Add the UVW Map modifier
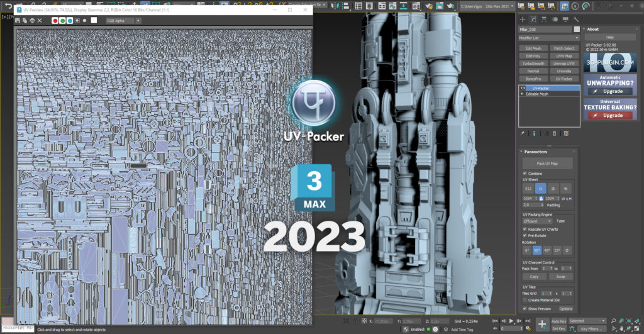 click(564, 56)
